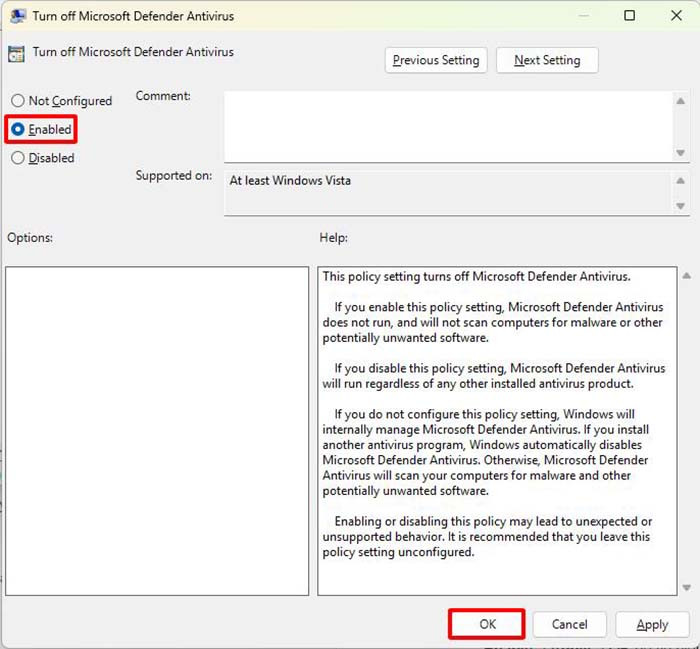The height and width of the screenshot is (649, 700).
Task: Click the Comment box scroll down arrow
Action: 681,153
